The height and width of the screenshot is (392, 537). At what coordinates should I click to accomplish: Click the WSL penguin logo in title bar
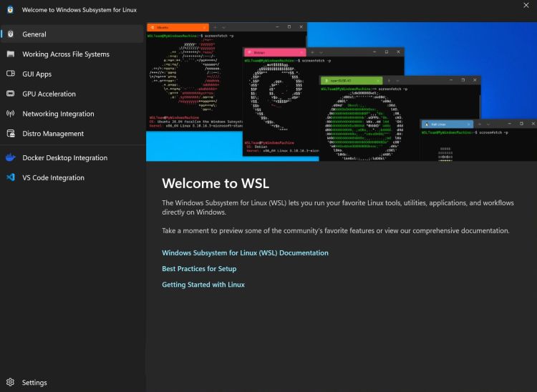coord(9,10)
